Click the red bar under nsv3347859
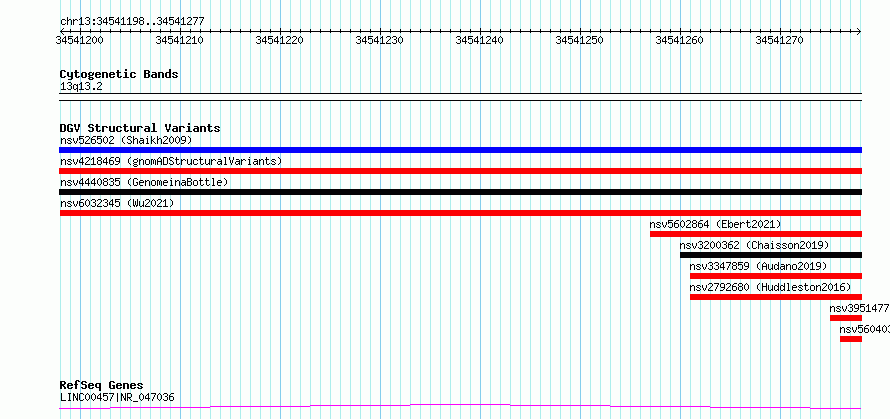Screen dimensions: 890x419 click(x=776, y=276)
